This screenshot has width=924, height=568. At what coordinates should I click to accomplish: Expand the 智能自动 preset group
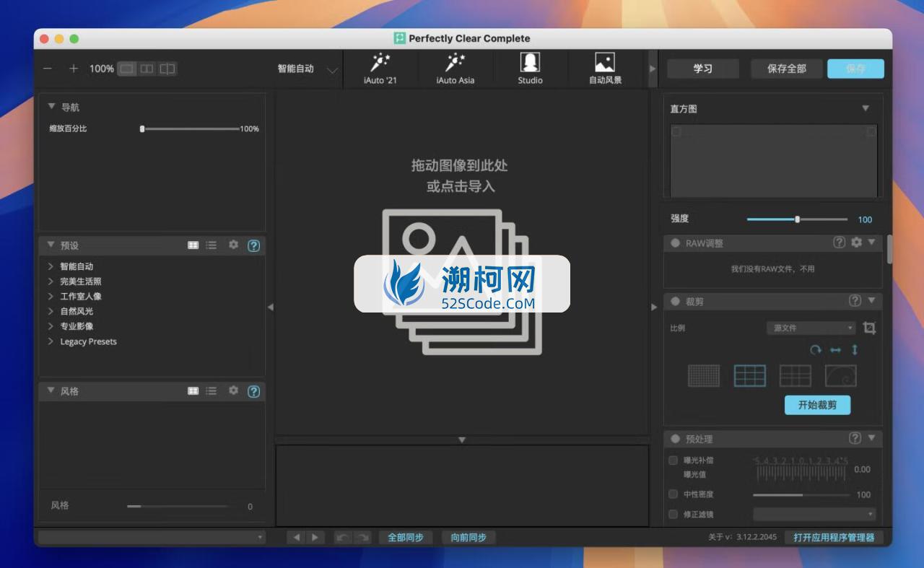(51, 266)
